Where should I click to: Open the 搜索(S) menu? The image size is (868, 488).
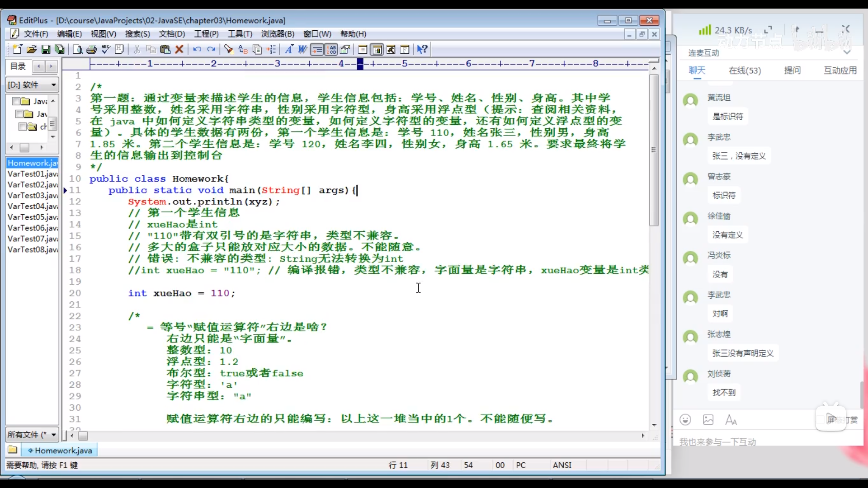coord(137,34)
